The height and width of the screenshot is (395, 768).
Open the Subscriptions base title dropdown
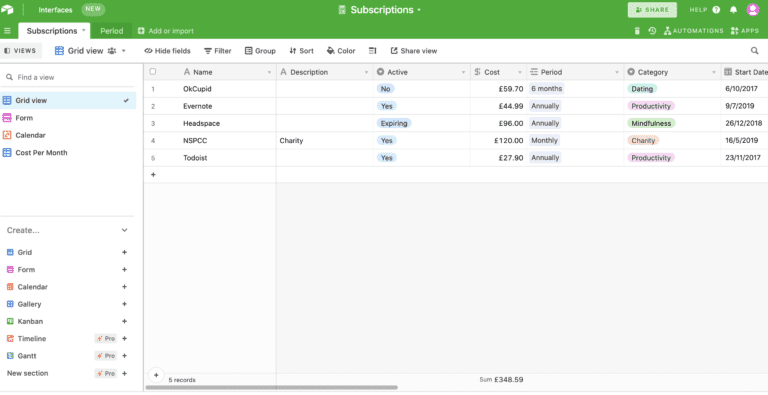pyautogui.click(x=419, y=10)
